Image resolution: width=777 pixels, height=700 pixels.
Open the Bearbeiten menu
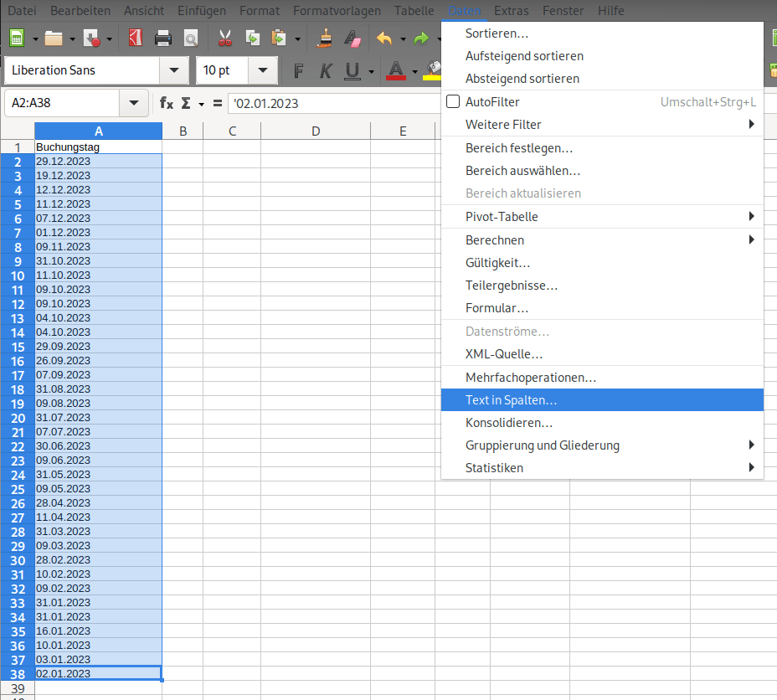(80, 10)
